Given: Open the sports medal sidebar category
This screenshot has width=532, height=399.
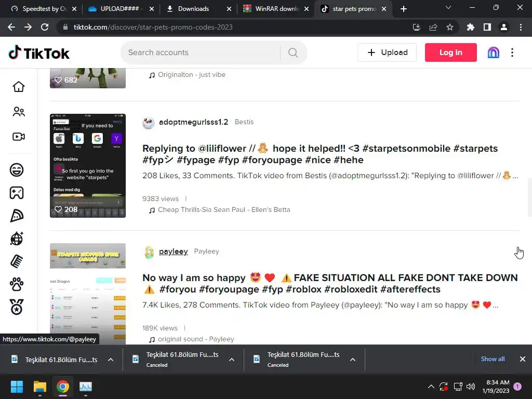Looking at the screenshot, I should [17, 307].
